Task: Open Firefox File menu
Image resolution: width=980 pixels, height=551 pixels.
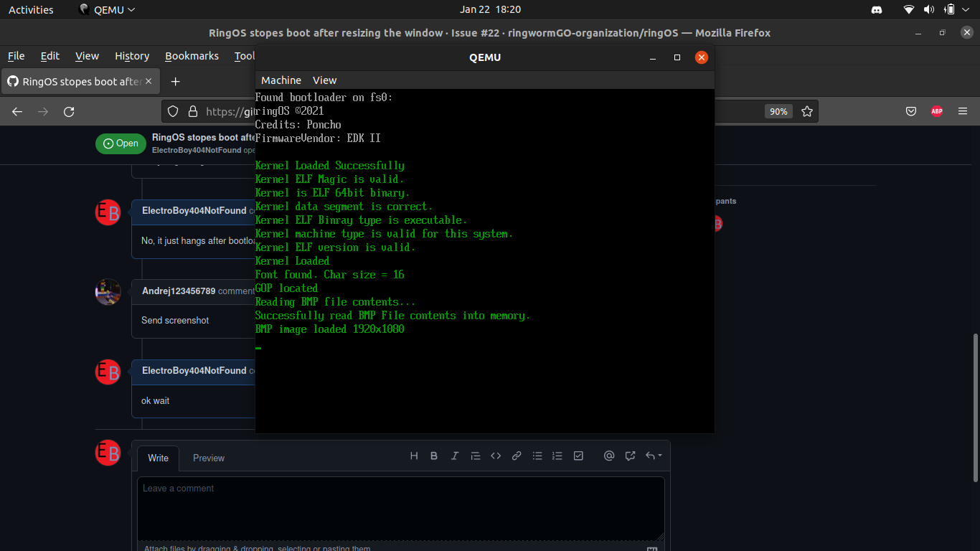Action: tap(16, 56)
